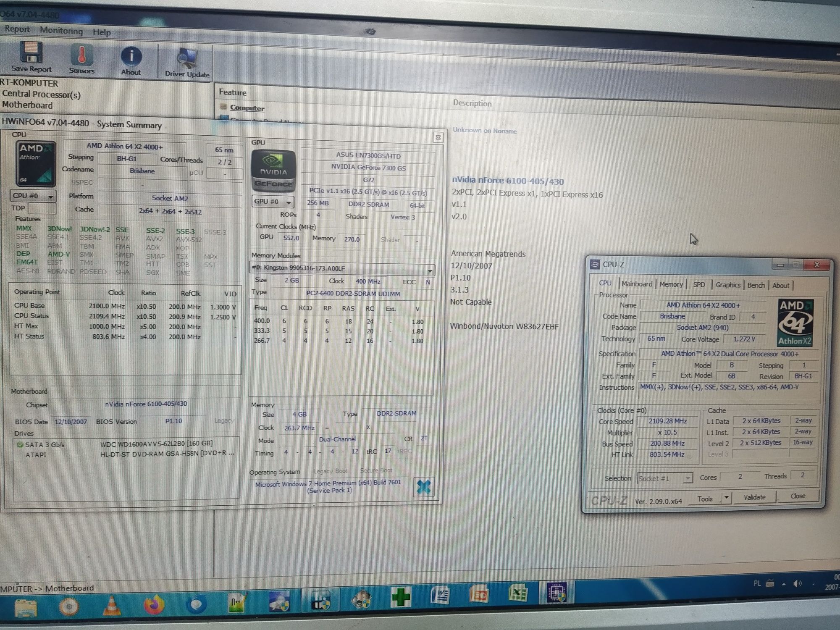Click the Description column header

coord(472,103)
